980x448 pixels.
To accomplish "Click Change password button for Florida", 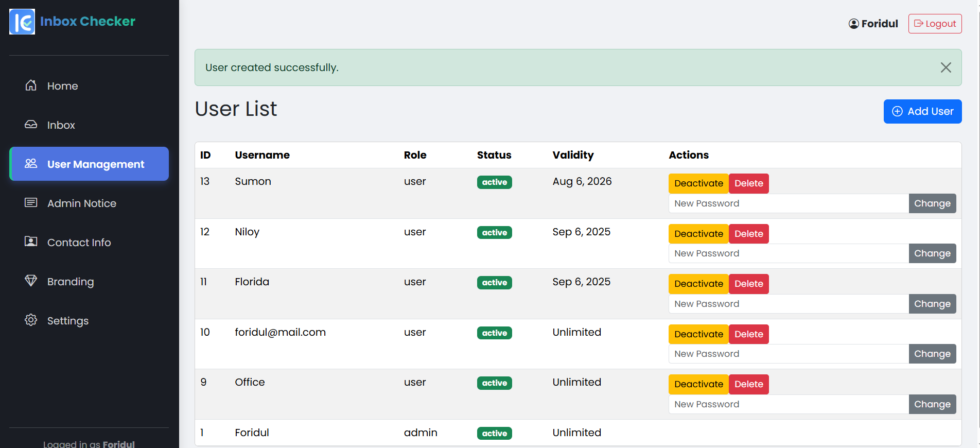I will coord(932,304).
